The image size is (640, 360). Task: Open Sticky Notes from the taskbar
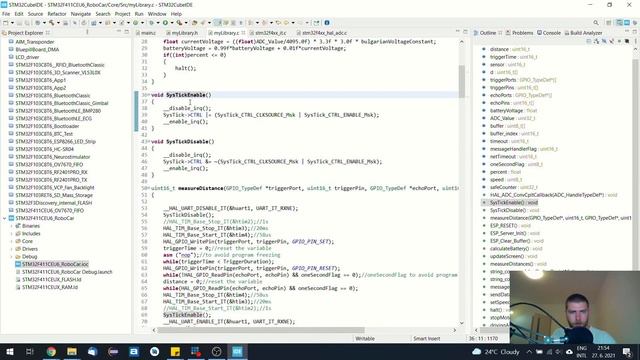point(175,351)
